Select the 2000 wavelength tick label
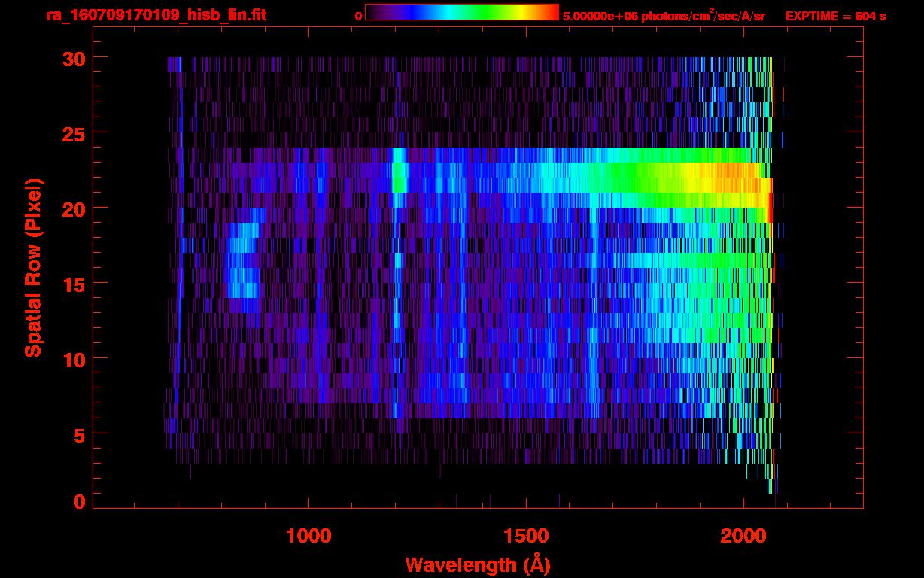This screenshot has width=924, height=578. pyautogui.click(x=743, y=536)
